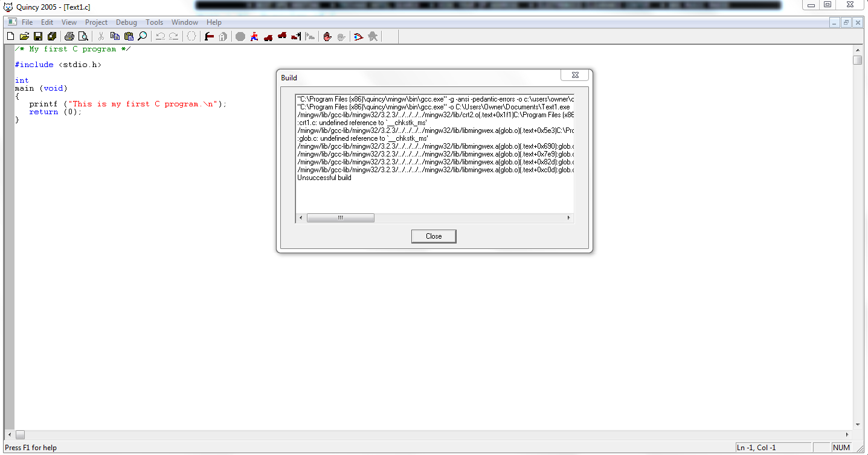Open the Tools menu

(x=154, y=22)
